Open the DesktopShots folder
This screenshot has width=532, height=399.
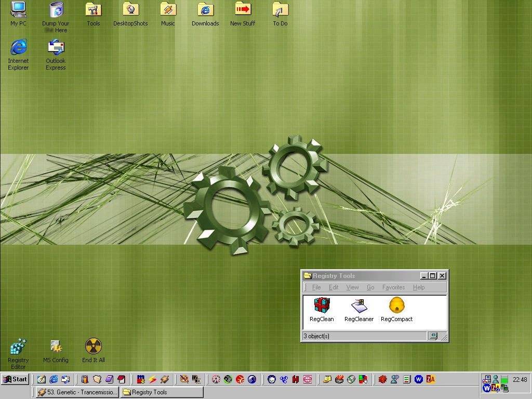click(x=130, y=10)
